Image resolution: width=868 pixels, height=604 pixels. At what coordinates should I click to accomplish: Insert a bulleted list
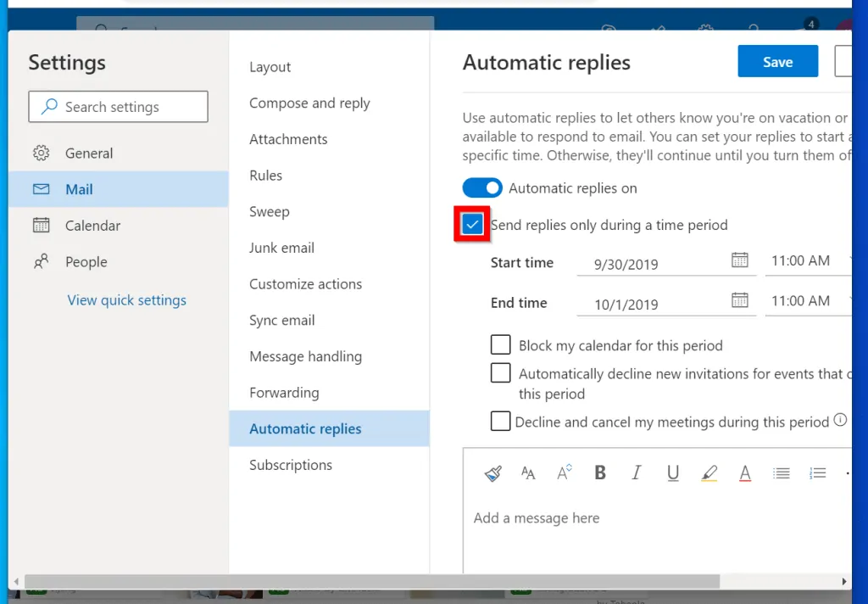(x=782, y=473)
